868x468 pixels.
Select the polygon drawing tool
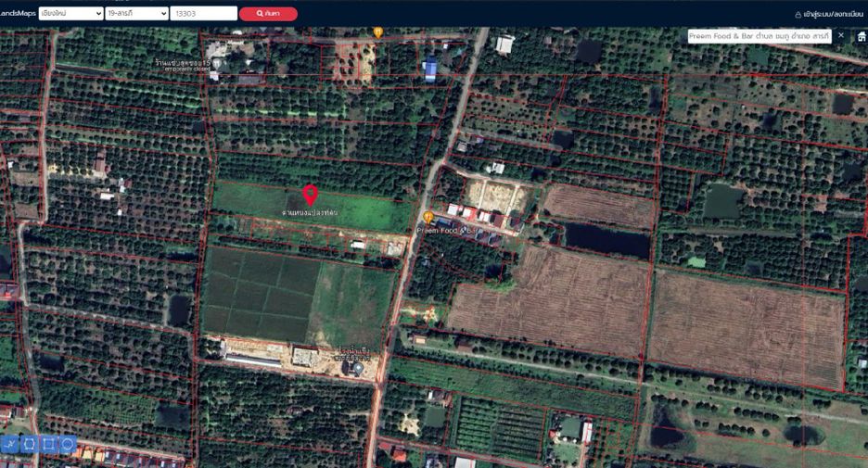tap(30, 444)
